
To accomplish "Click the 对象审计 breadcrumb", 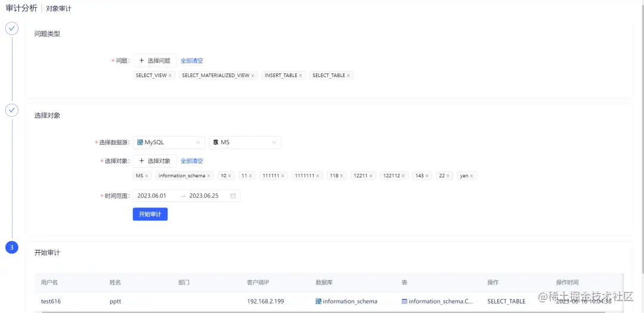I will (x=58, y=8).
